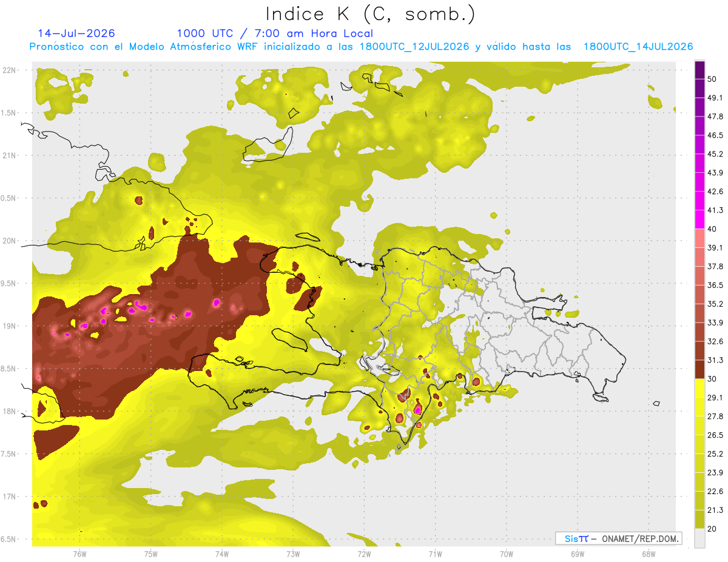Click legend value "31.3"

[715, 360]
